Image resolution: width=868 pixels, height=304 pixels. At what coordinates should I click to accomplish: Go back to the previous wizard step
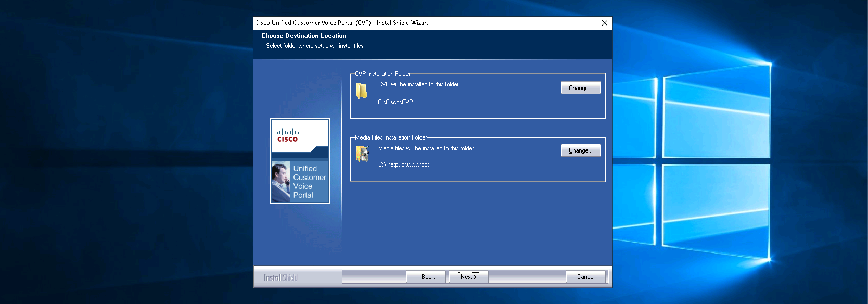[426, 277]
